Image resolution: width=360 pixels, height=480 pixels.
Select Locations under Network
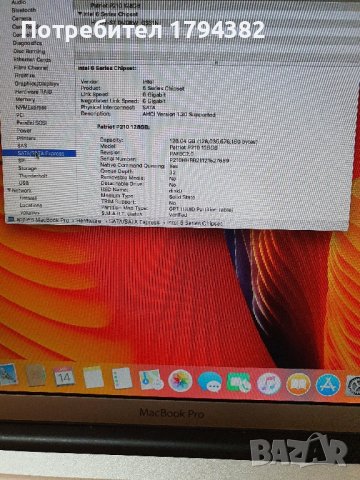click(31, 205)
